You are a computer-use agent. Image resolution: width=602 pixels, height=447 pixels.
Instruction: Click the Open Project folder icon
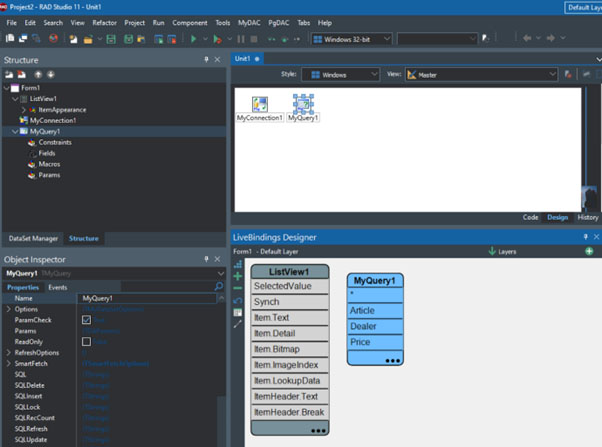coord(141,39)
